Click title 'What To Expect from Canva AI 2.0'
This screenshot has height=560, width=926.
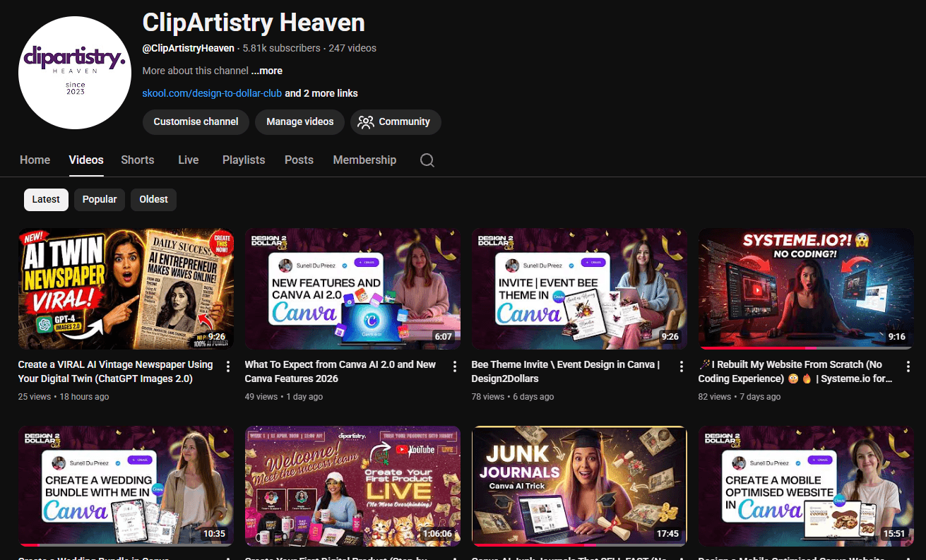(340, 371)
